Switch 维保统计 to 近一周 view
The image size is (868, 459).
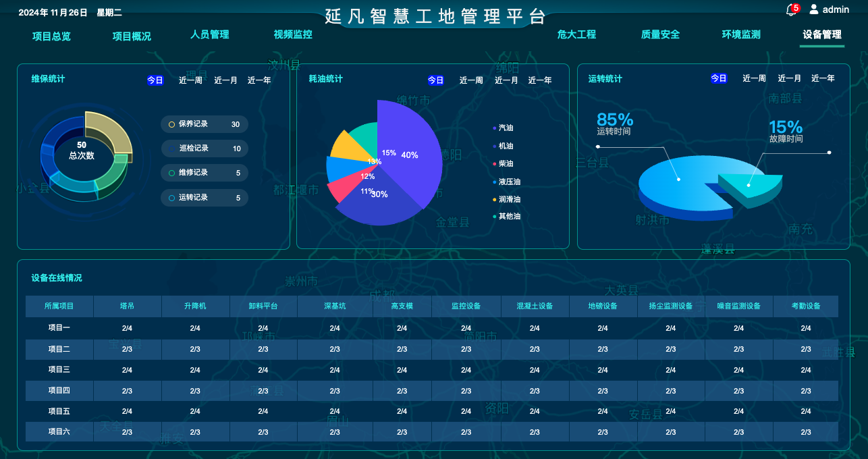[x=189, y=79]
